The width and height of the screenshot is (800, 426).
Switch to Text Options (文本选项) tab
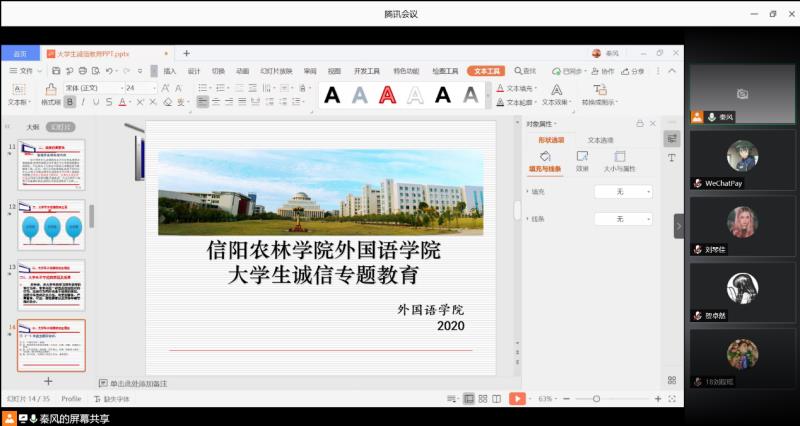point(601,140)
